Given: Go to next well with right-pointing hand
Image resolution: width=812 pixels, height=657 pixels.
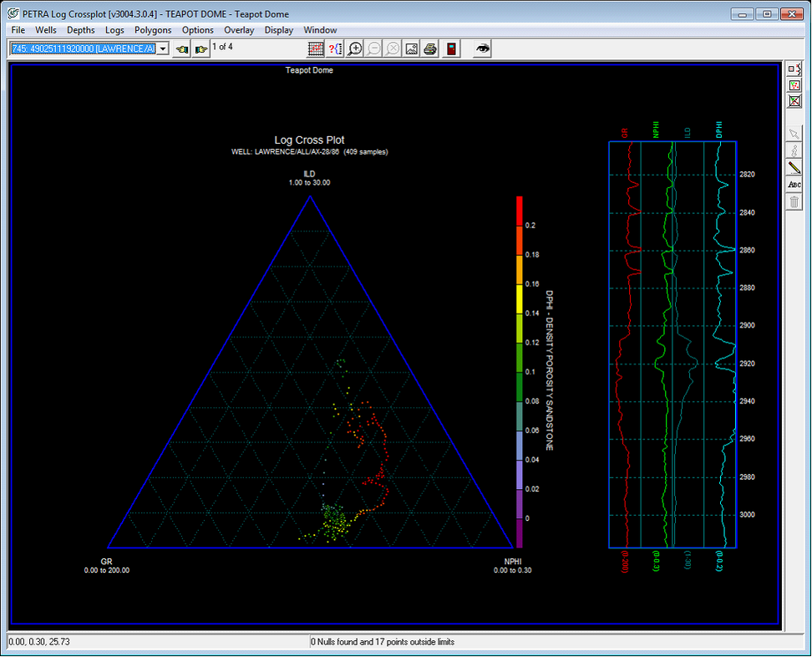Looking at the screenshot, I should [x=200, y=49].
